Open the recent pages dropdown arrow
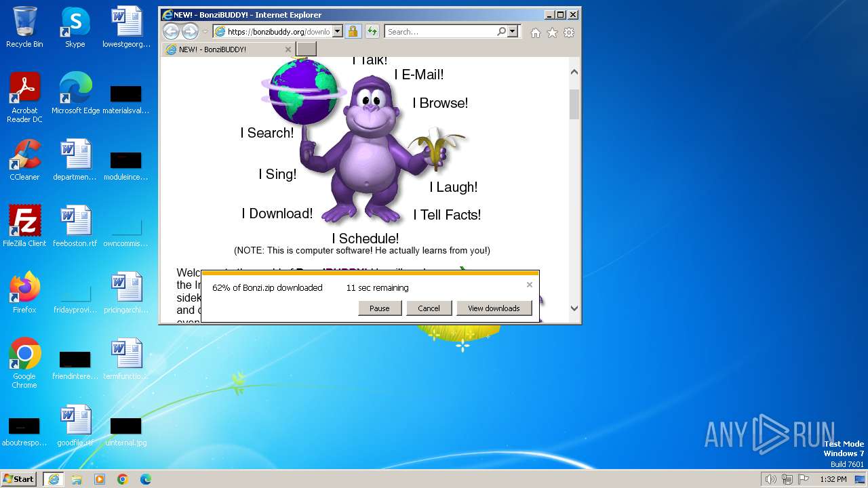This screenshot has height=488, width=868. 205,31
